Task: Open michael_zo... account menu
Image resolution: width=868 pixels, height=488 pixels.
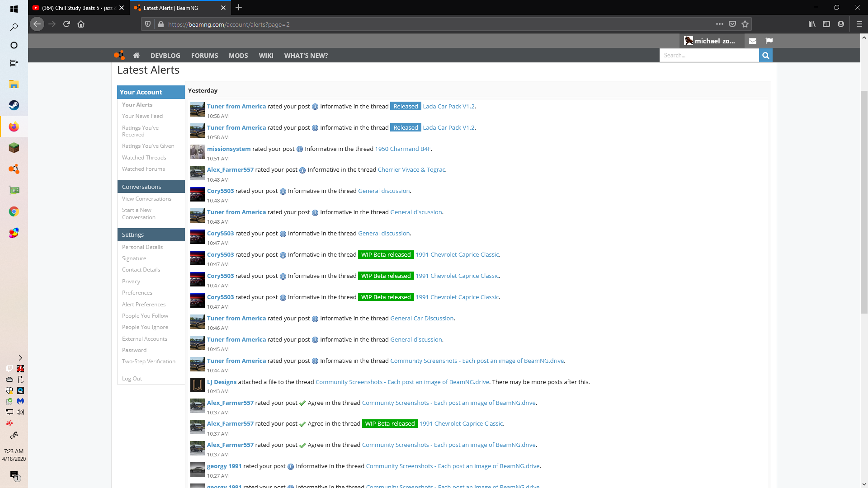Action: click(710, 41)
